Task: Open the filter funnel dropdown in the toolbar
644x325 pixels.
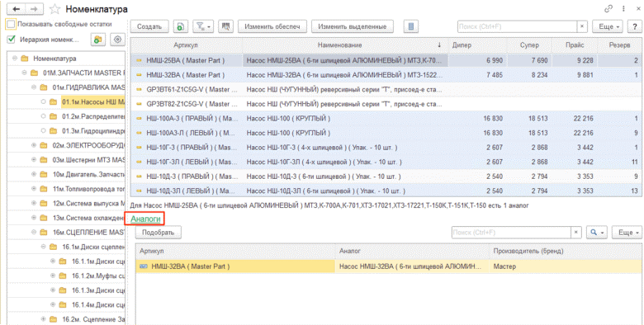Action: coord(203,26)
